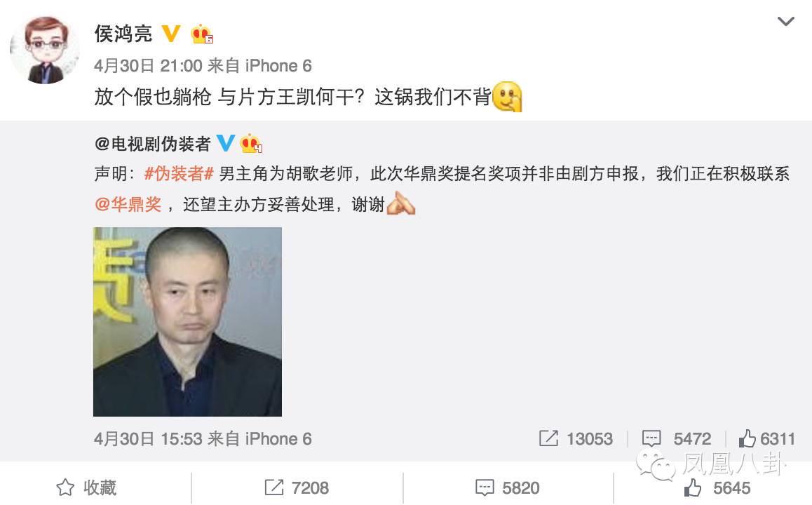Viewport: 812px width, 505px height.
Task: Open 侯鸿亮's cartoon avatar profile
Action: (45, 50)
